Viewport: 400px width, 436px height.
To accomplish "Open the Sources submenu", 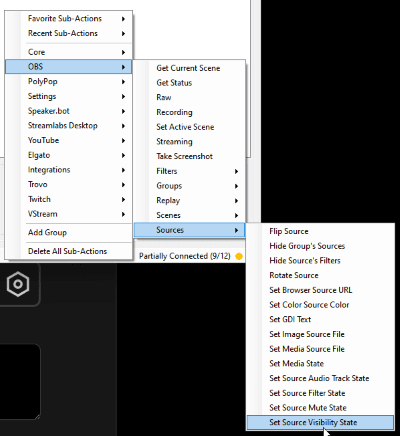I will click(x=189, y=230).
